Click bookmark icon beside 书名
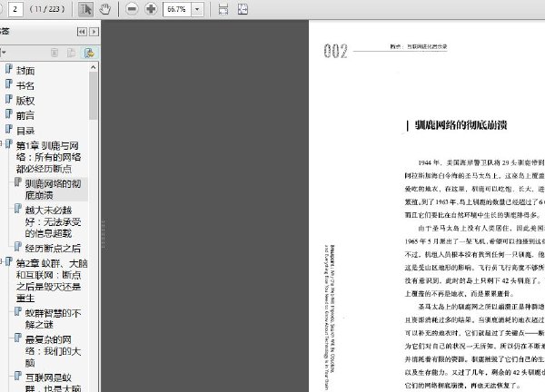545x392 pixels. point(9,84)
